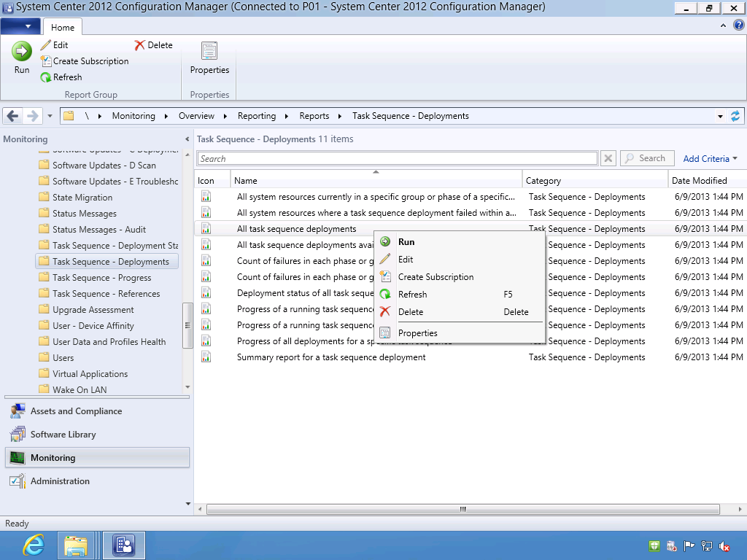
Task: Expand workspace list overflow arrow
Action: coord(187,504)
